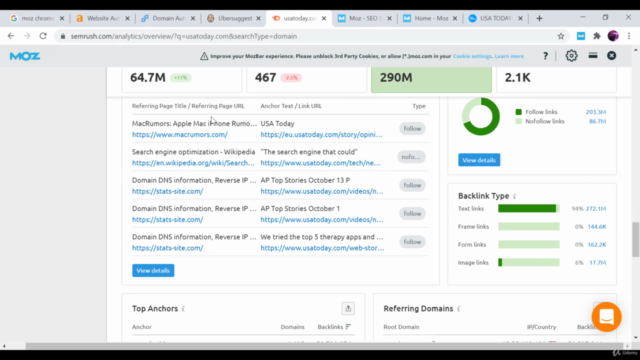Reload the current page
The width and height of the screenshot is (640, 360).
[43, 36]
